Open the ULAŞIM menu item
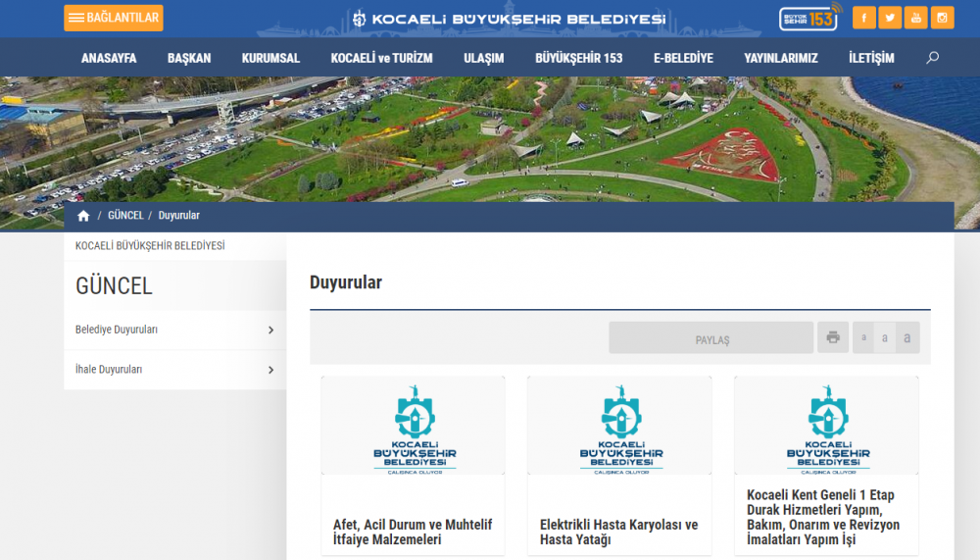This screenshot has height=560, width=980. point(484,58)
